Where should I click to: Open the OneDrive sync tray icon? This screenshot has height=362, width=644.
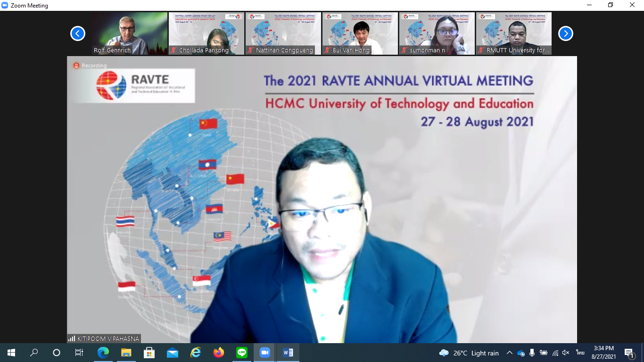point(521,353)
